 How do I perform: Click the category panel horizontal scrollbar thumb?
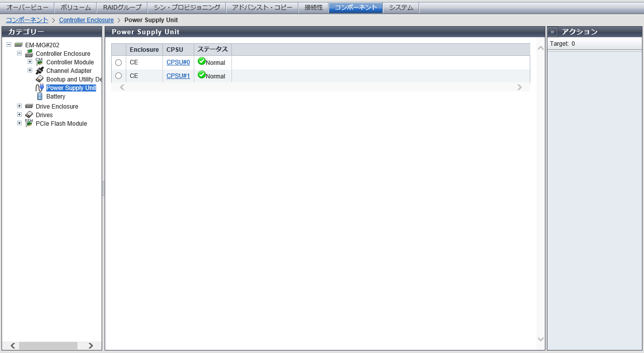pyautogui.click(x=48, y=345)
